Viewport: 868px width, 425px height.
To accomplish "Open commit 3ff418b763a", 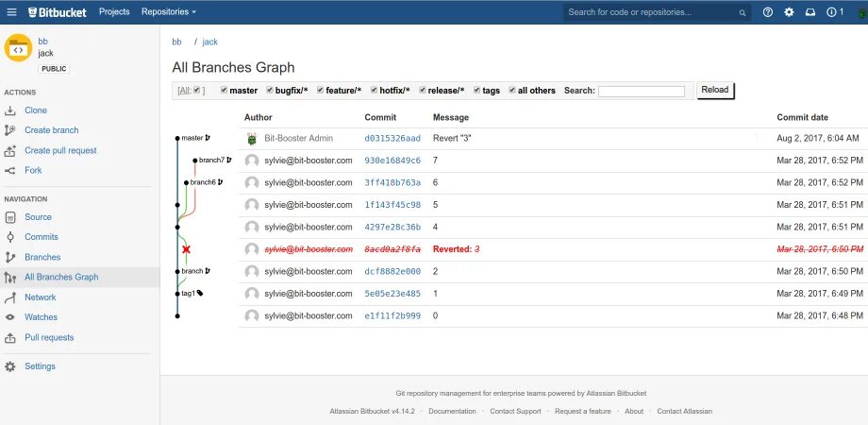I will [x=392, y=183].
